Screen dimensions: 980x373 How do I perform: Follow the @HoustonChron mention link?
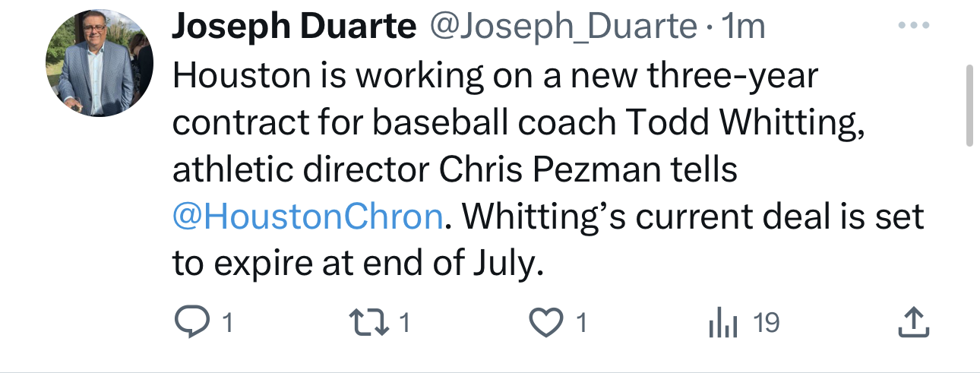tap(308, 217)
